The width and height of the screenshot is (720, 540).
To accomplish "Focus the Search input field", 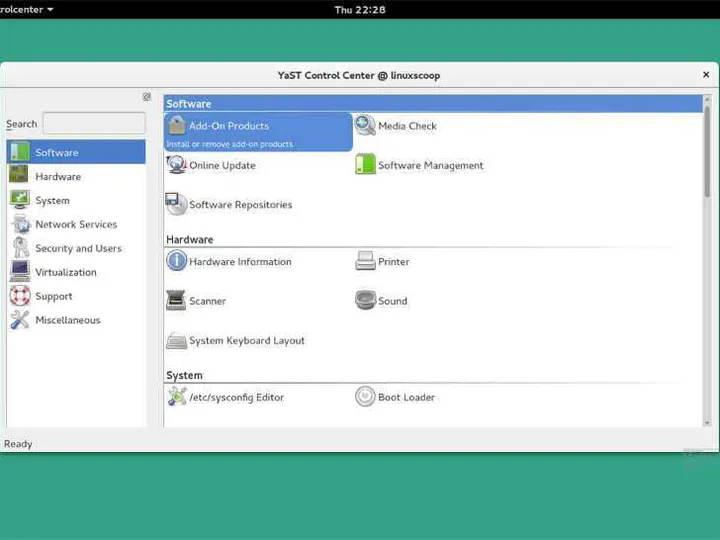I will (94, 123).
